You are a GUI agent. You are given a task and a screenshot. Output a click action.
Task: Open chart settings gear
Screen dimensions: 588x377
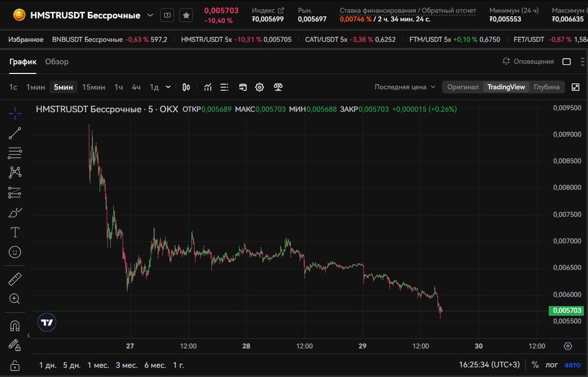pos(259,87)
